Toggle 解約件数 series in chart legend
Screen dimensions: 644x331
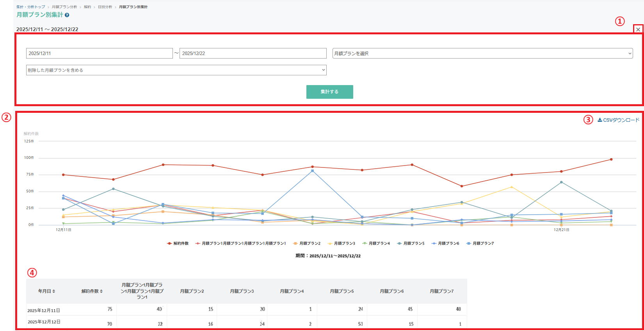tap(178, 244)
